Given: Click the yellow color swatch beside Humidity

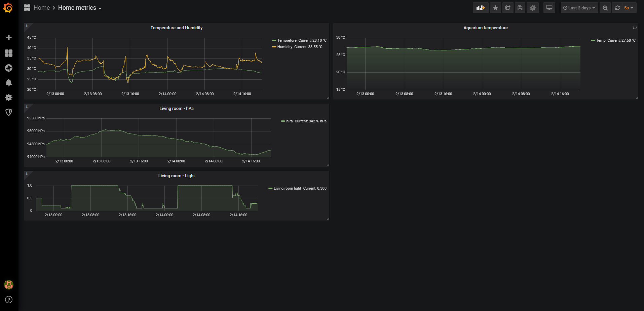Looking at the screenshot, I should click(x=274, y=47).
